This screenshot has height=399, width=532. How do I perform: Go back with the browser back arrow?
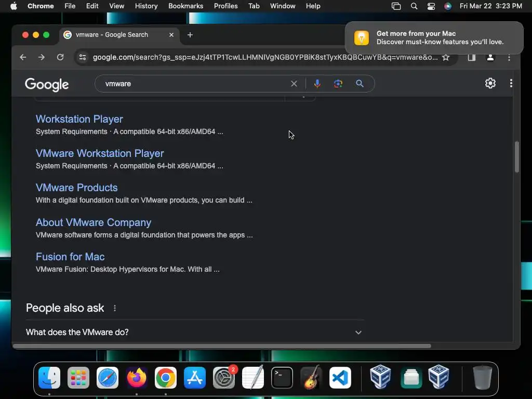click(23, 57)
